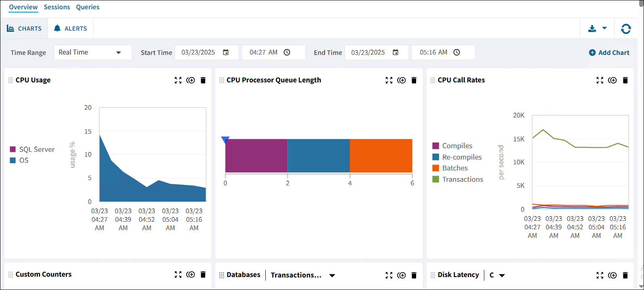Click the CPU Usage chart title
The height and width of the screenshot is (290, 644).
click(33, 80)
